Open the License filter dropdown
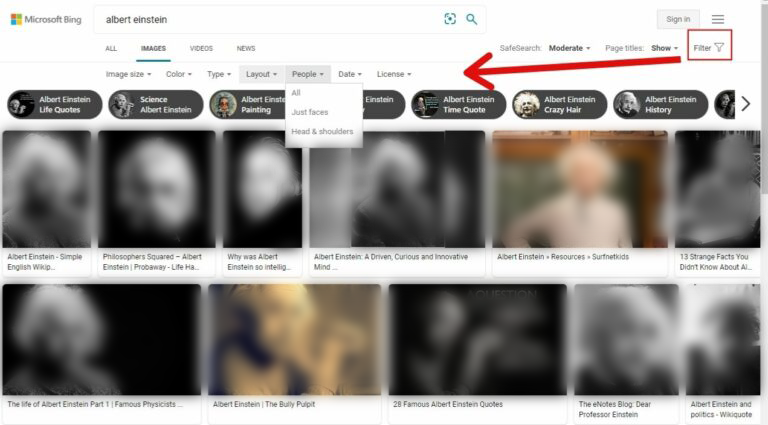 point(393,74)
